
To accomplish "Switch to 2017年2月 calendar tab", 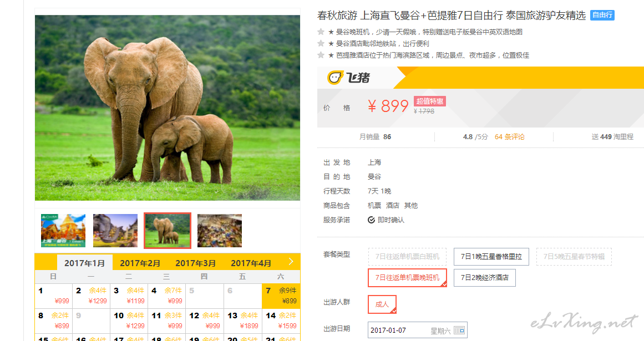I will [x=140, y=263].
